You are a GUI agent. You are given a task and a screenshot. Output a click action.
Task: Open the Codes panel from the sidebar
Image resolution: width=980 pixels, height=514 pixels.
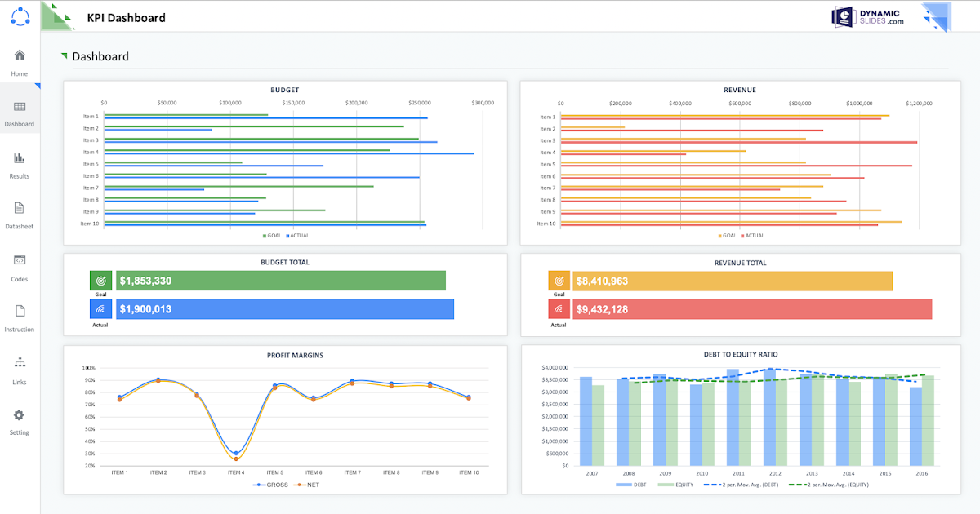19,266
